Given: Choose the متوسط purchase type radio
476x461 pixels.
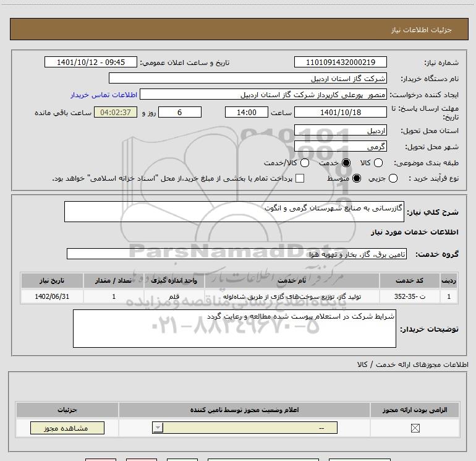Looking at the screenshot, I should point(357,178).
